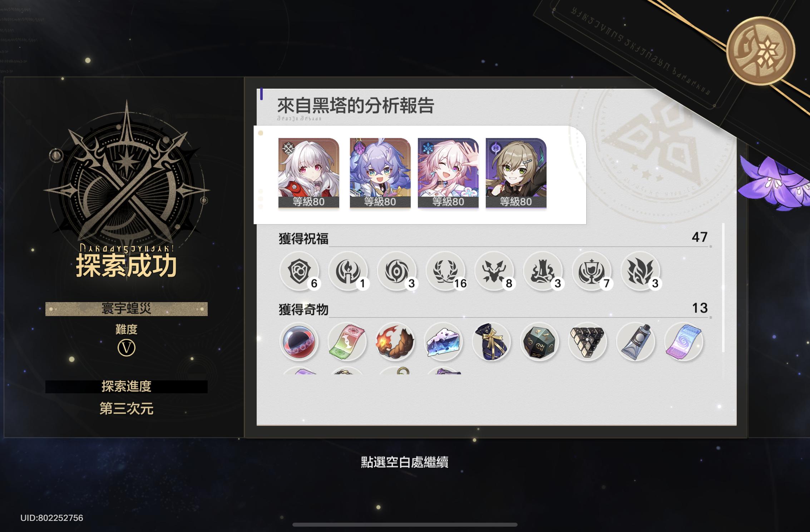Select the Remembrance candle blessing icon
Image resolution: width=810 pixels, height=532 pixels.
pyautogui.click(x=348, y=271)
